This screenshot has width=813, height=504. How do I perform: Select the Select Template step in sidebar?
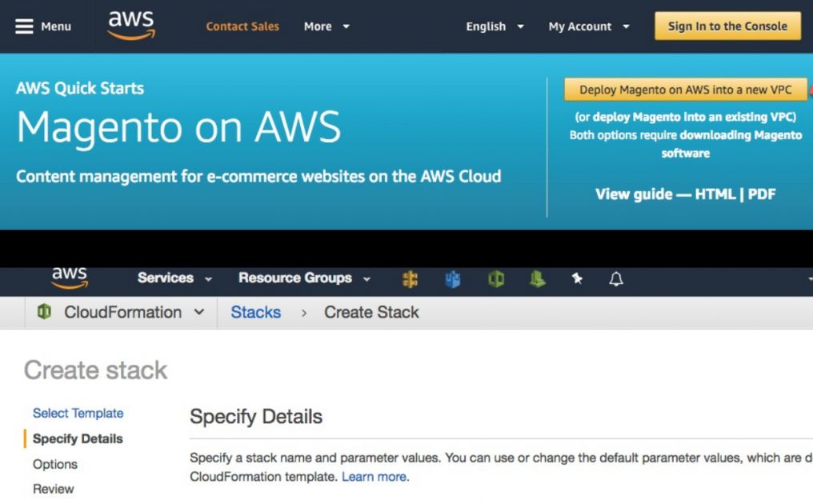(78, 413)
